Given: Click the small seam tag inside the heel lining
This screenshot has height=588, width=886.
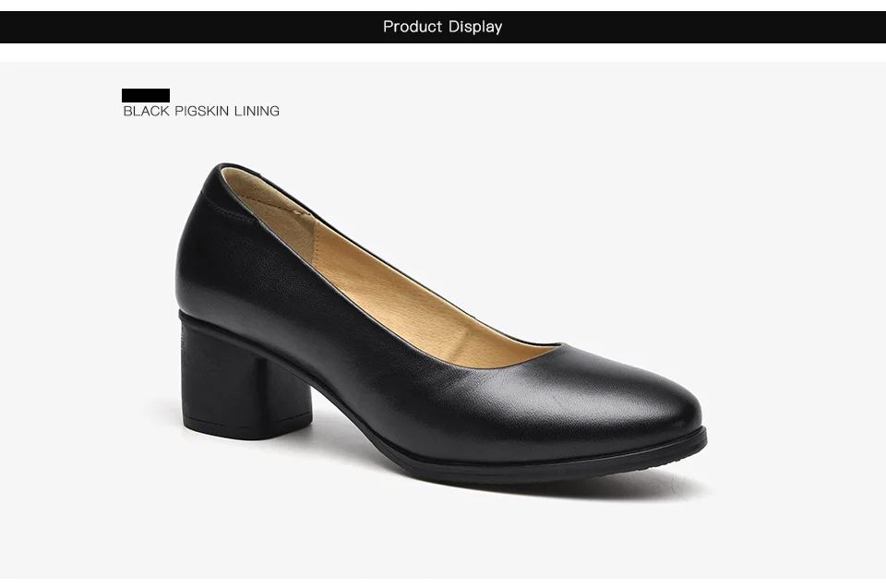Looking at the screenshot, I should coord(301,212).
